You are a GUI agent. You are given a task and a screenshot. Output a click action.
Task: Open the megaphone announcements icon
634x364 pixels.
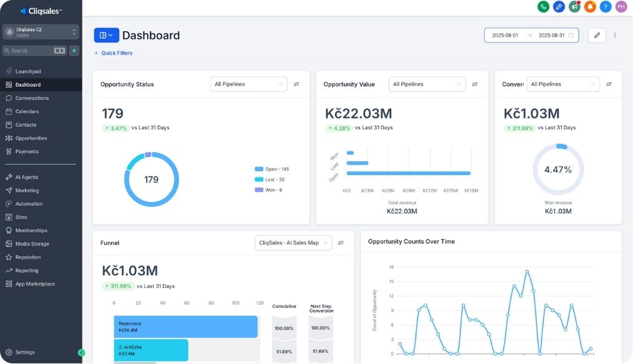574,6
